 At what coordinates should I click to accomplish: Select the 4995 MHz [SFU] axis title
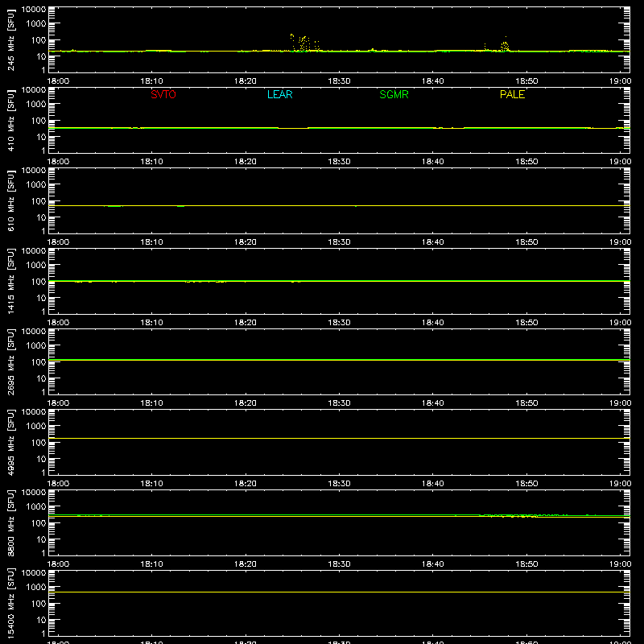11,442
